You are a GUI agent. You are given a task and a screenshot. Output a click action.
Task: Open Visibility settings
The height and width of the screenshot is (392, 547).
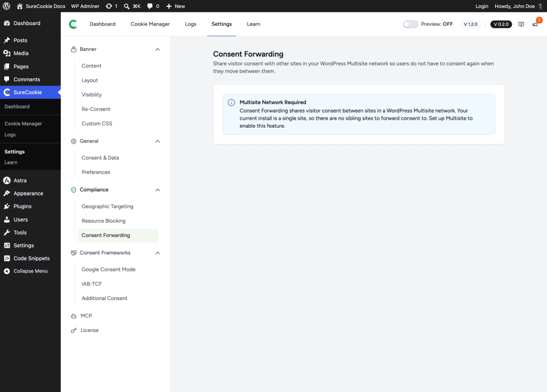[x=92, y=95]
